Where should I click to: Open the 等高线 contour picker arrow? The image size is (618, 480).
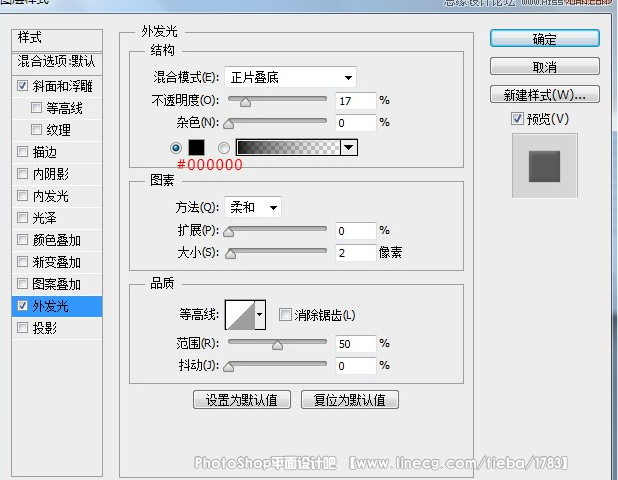(260, 314)
